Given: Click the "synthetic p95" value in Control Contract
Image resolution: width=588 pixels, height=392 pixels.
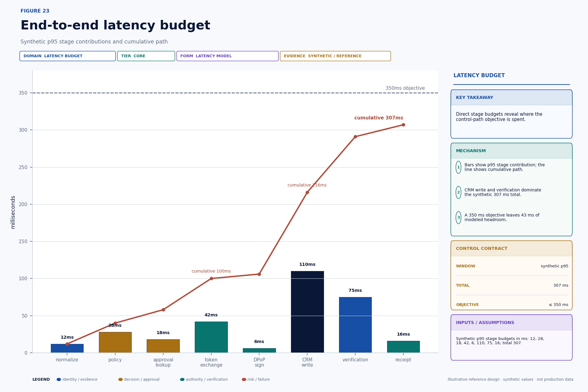Looking at the screenshot, I should click(554, 266).
